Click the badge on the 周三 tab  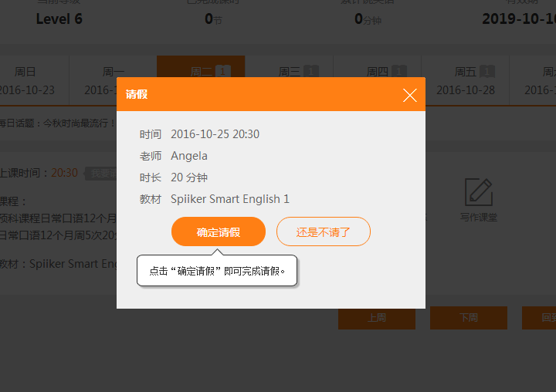(311, 72)
